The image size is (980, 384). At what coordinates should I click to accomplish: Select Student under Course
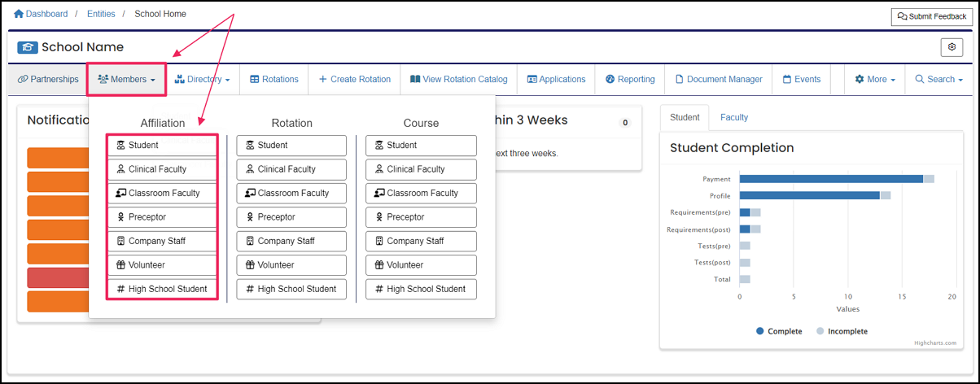pos(421,146)
